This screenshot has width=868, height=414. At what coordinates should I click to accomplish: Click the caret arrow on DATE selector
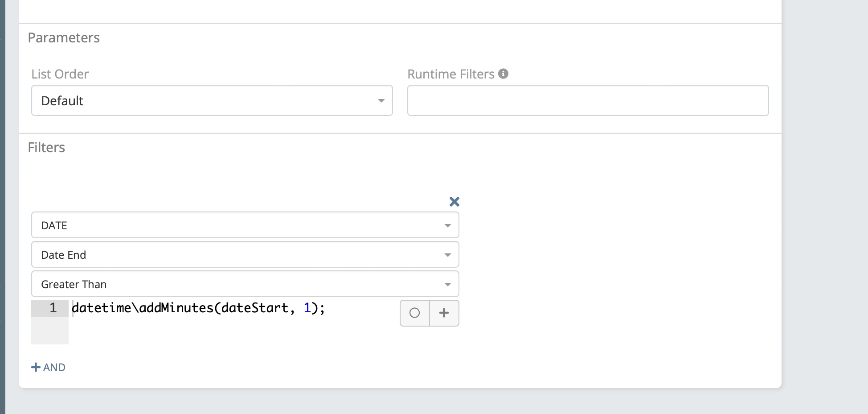[x=447, y=226]
